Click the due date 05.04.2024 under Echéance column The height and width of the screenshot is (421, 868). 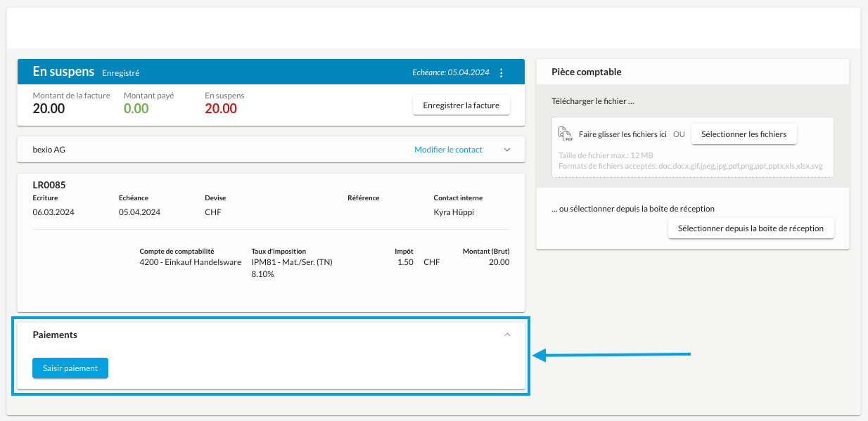139,212
